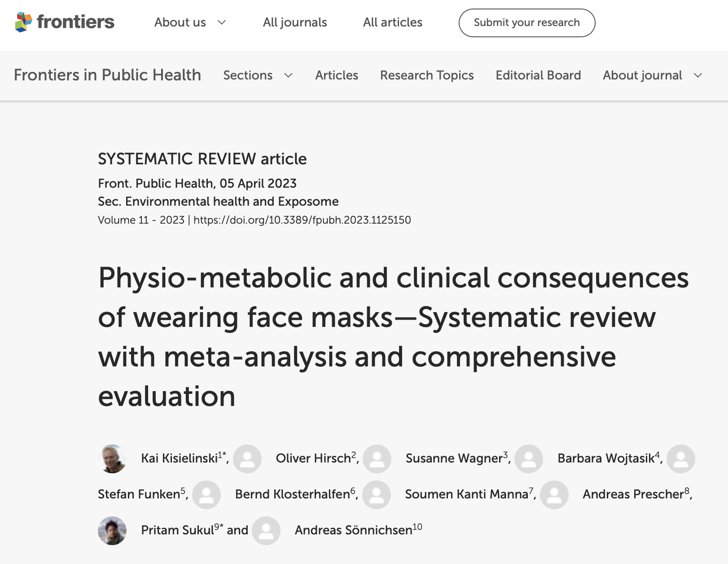Open the All articles menu item
The width and height of the screenshot is (728, 564).
(x=393, y=22)
